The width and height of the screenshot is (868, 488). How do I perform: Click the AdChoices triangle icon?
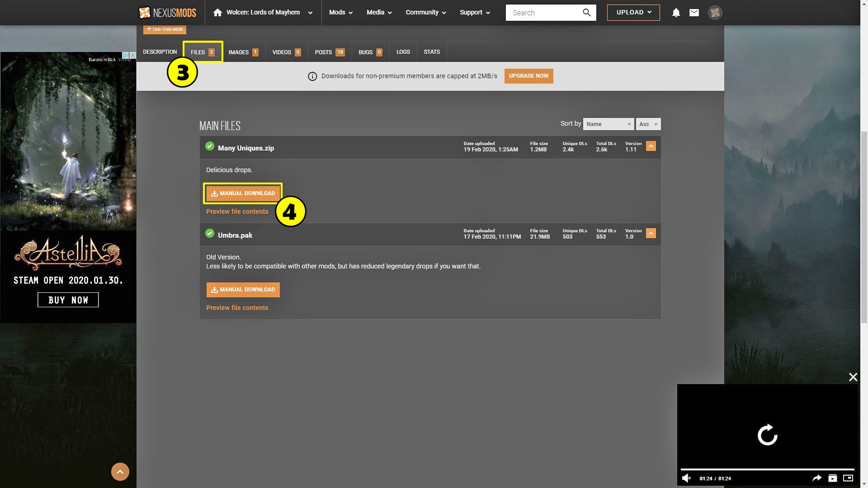(126, 55)
